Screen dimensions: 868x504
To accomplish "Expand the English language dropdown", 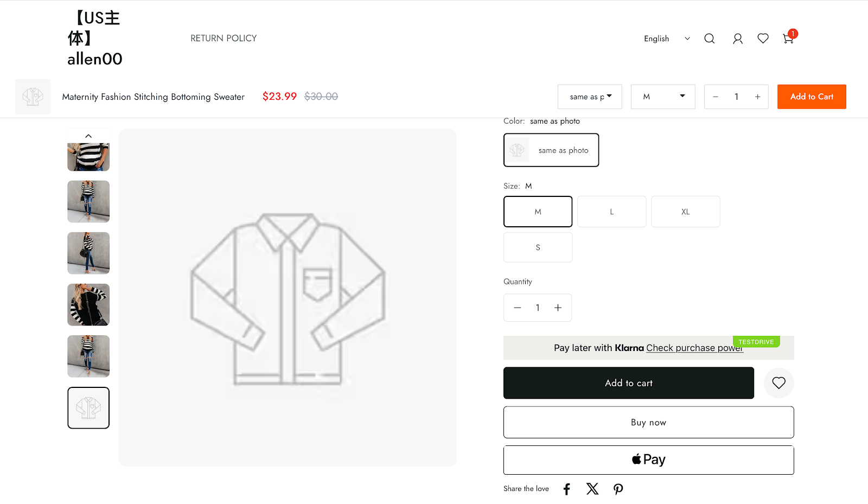I will tap(667, 39).
